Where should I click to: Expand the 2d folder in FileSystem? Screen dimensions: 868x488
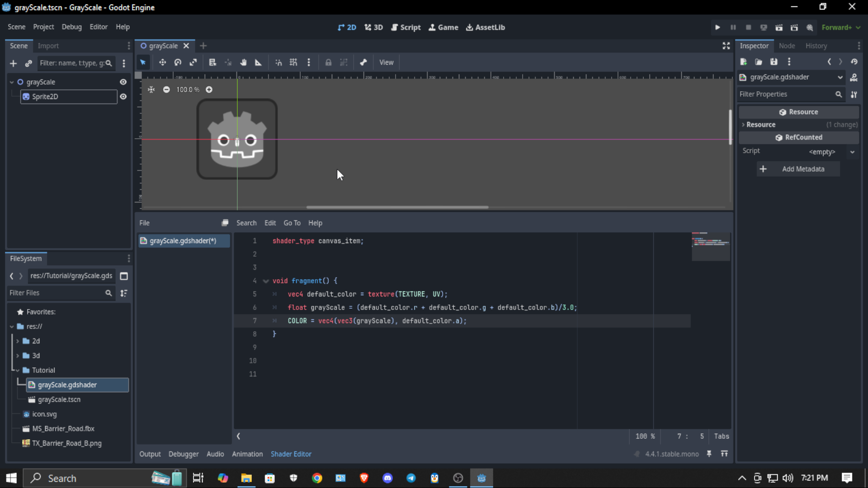coord(18,341)
